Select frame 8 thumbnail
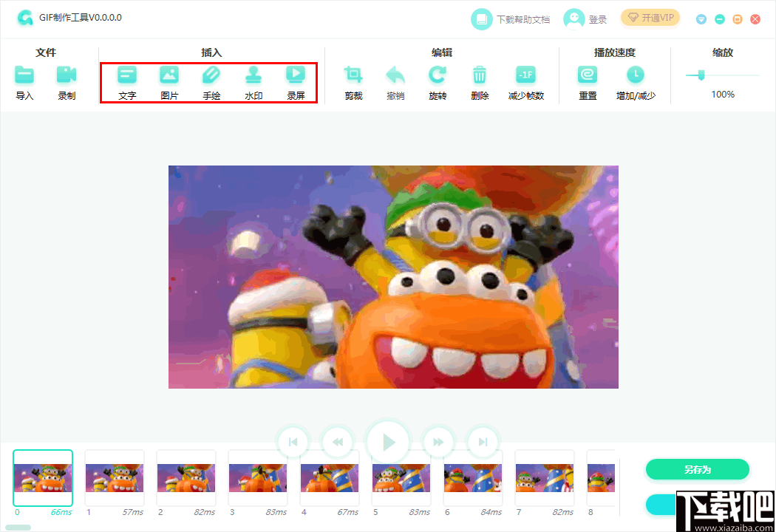 click(601, 477)
